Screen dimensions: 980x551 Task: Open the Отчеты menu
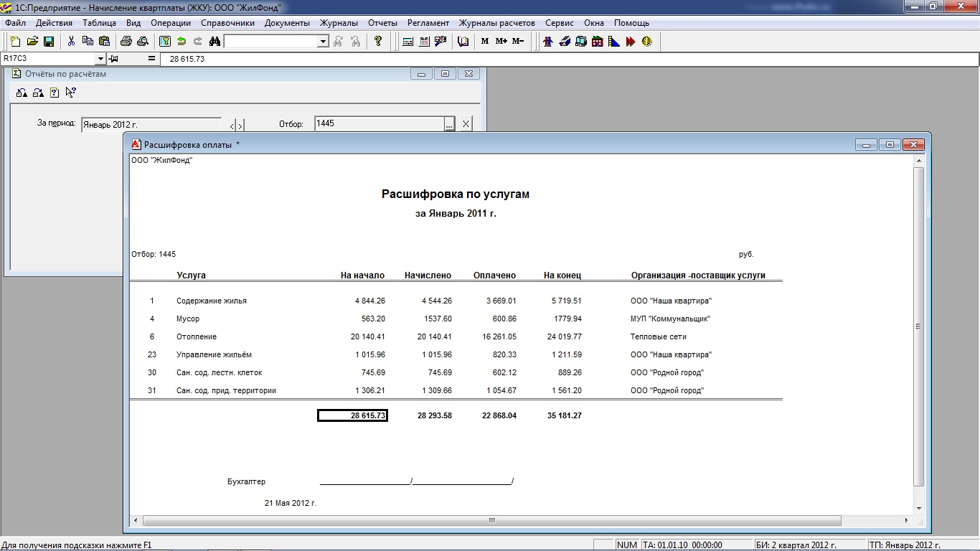coord(382,23)
